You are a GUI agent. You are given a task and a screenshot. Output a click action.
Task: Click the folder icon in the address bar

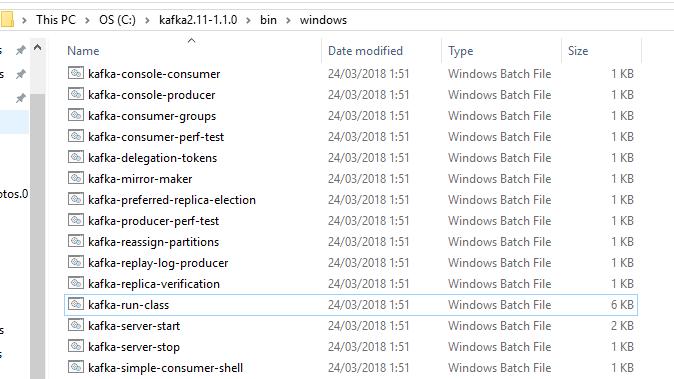(7, 20)
